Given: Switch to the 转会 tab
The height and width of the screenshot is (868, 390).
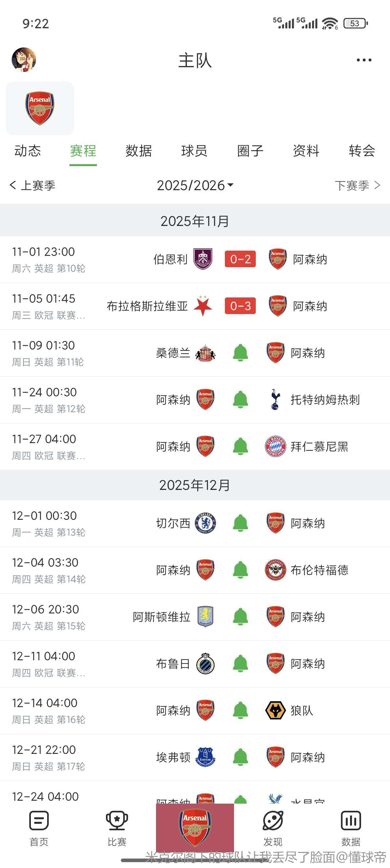Looking at the screenshot, I should 362,151.
